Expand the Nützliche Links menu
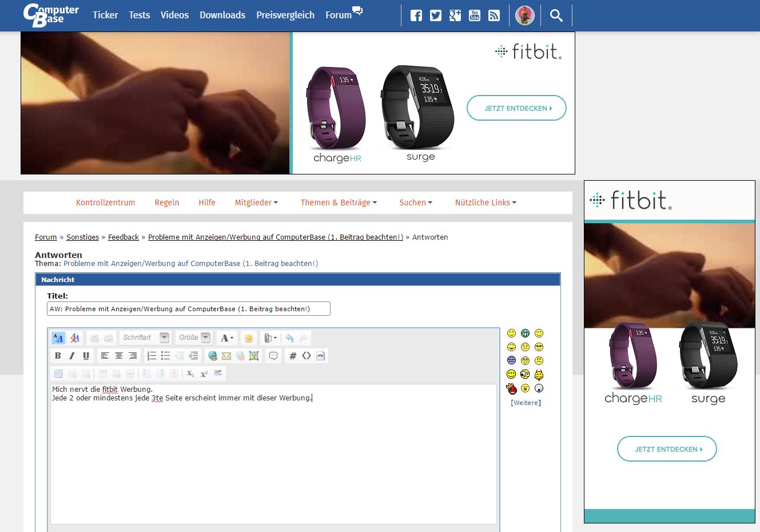The image size is (760, 532). pos(486,203)
